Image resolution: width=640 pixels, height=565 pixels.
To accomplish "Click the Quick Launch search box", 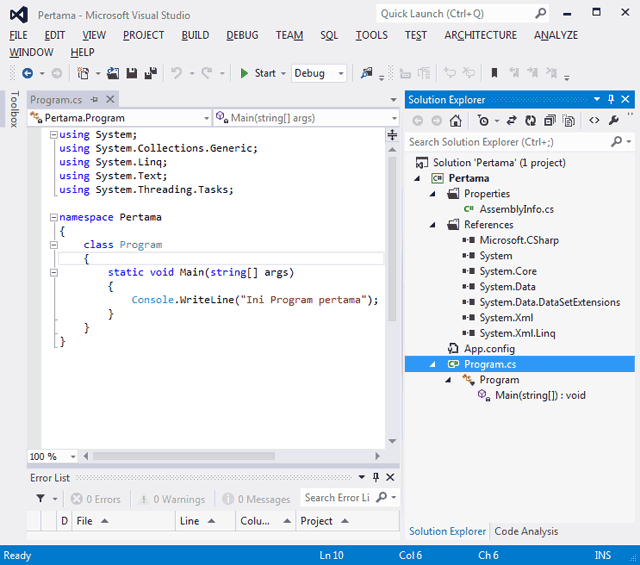I will pyautogui.click(x=462, y=14).
